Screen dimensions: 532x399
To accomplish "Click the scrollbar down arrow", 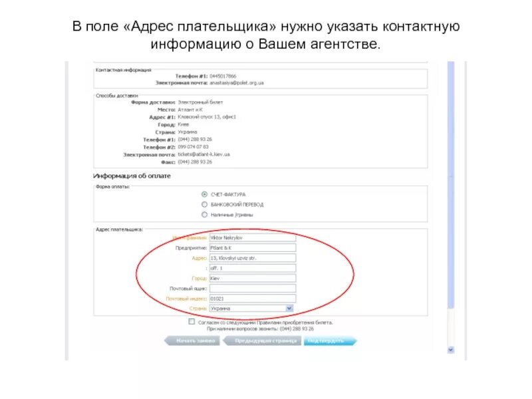I will (x=451, y=350).
